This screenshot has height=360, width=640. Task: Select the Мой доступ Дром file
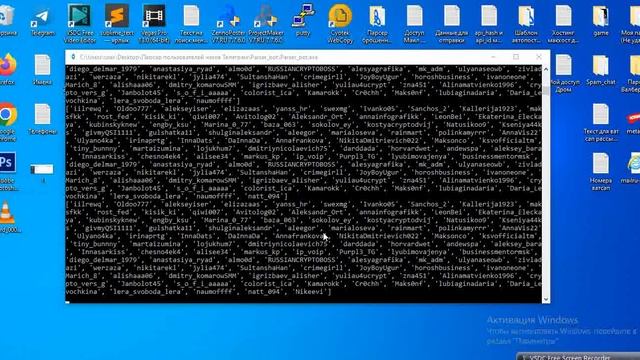coord(564,73)
